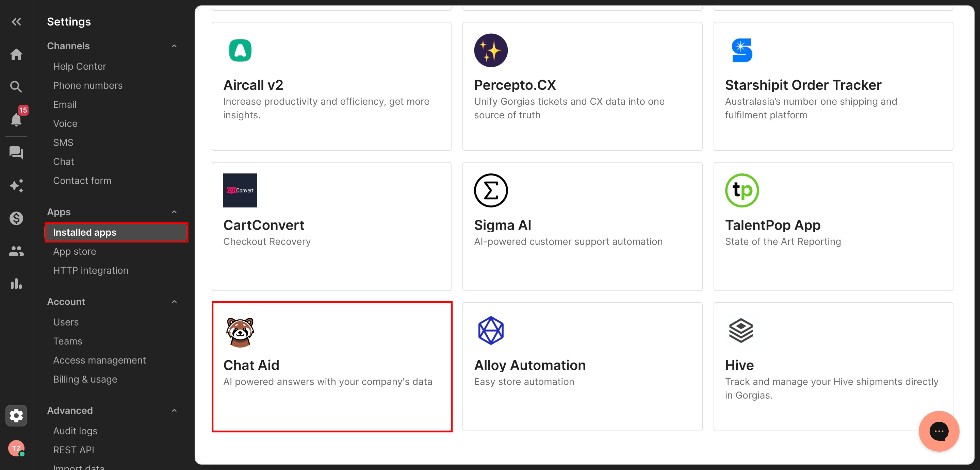Collapse the sidebar with double-chevron icon
This screenshot has height=470, width=980.
(16, 22)
